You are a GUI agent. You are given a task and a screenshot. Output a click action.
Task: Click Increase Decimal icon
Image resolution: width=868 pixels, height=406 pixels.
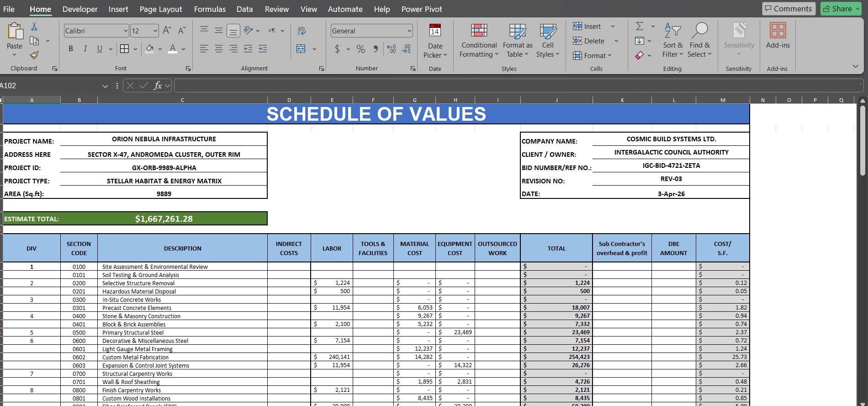coord(392,48)
